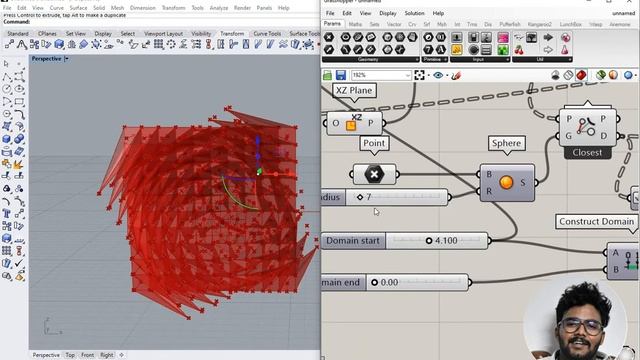Viewport: 640px width, 360px height.
Task: Click the Closest Point component on the canvas
Action: pyautogui.click(x=587, y=127)
